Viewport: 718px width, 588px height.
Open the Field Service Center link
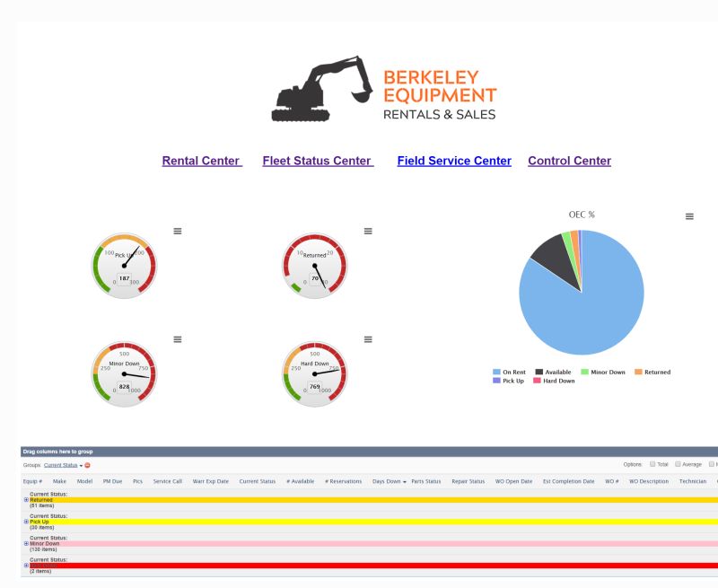pos(453,161)
